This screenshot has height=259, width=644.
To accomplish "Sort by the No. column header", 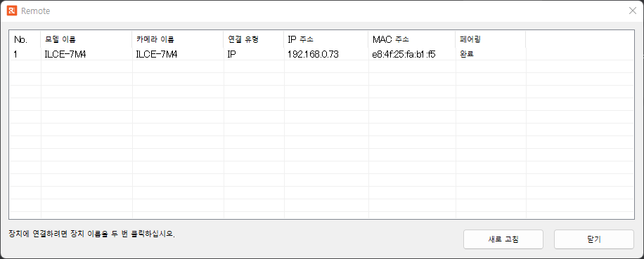I will coord(25,40).
